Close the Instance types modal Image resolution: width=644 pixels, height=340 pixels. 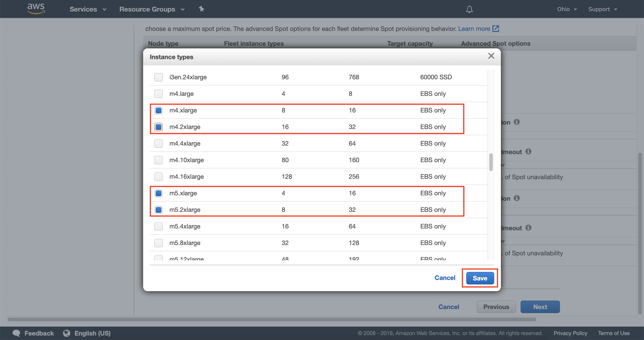click(491, 56)
